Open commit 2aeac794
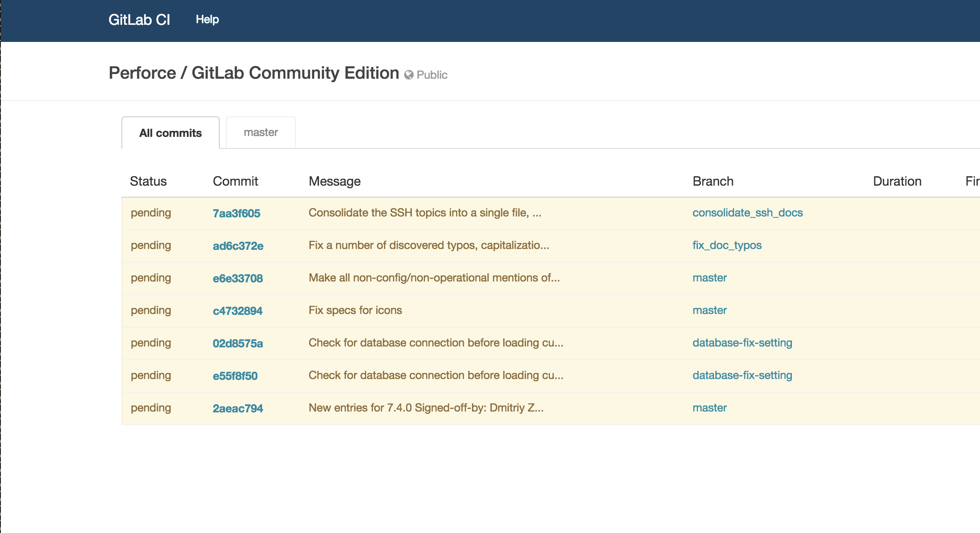The image size is (980, 533). [238, 409]
